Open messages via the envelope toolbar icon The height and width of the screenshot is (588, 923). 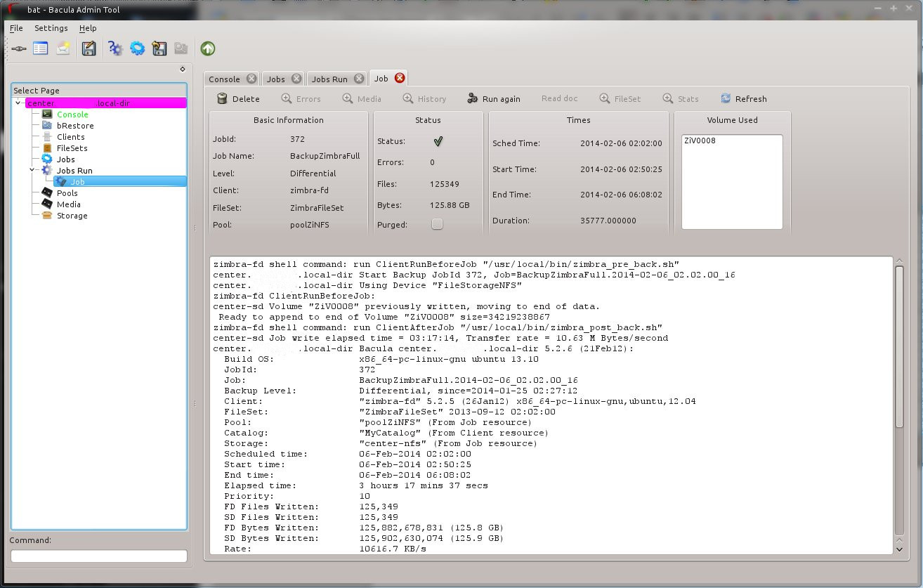(x=64, y=48)
